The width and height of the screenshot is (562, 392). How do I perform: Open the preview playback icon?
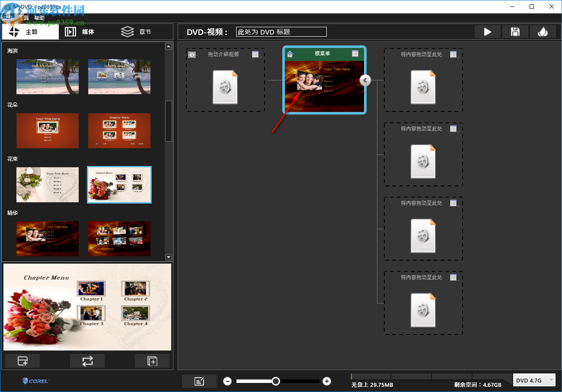(488, 32)
